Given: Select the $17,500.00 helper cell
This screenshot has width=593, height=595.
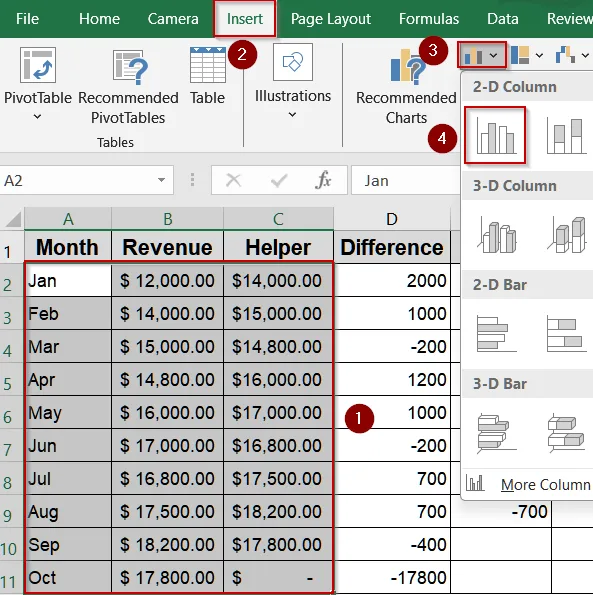Looking at the screenshot, I should [x=278, y=478].
